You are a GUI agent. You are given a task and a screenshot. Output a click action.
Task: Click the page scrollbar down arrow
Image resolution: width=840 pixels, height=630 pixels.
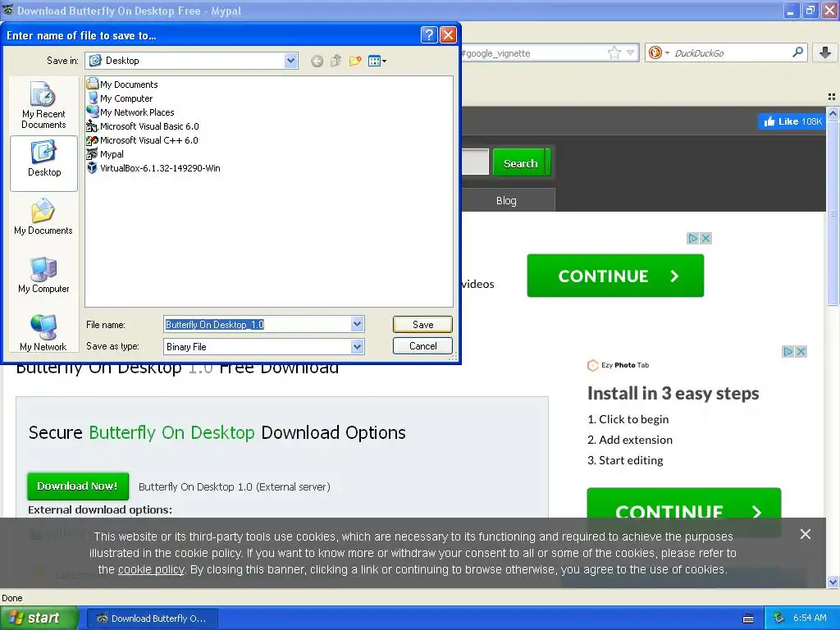(833, 582)
